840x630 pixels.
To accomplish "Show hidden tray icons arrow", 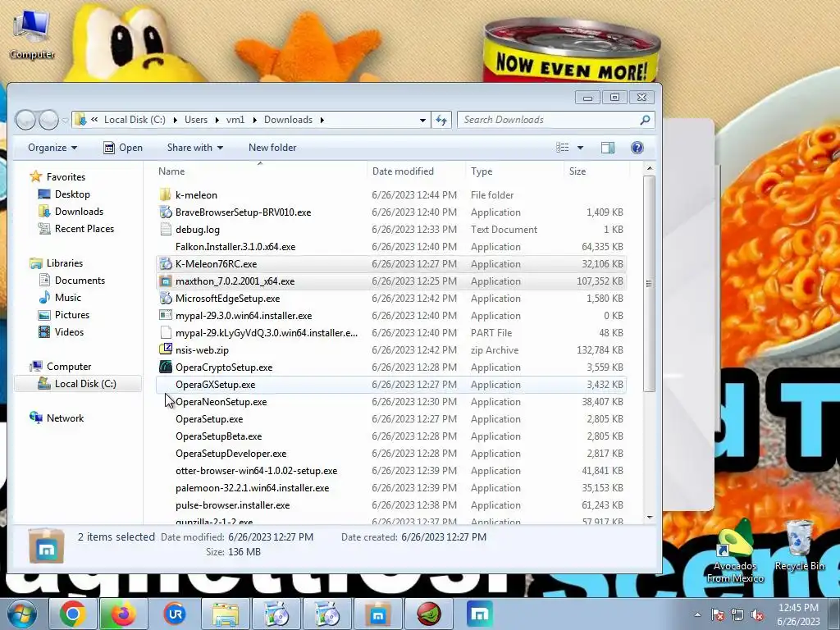I will pos(697,615).
